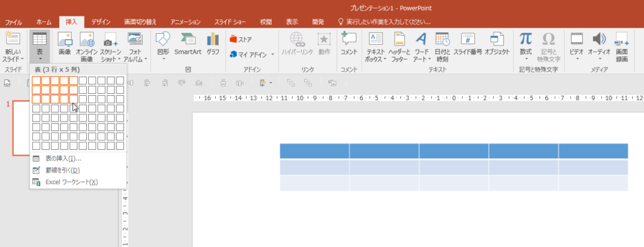The height and width of the screenshot is (247, 644).
Task: Click the 表 (Table) button
Action: tap(40, 46)
